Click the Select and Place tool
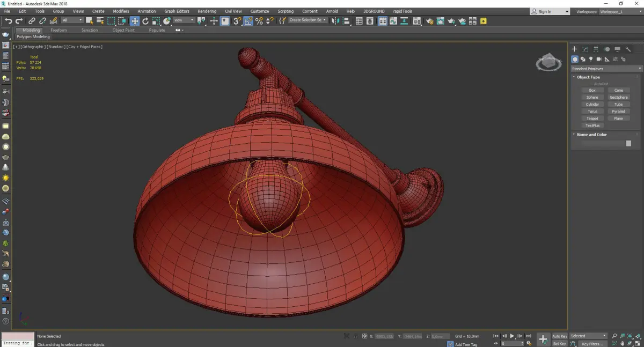 (x=167, y=21)
